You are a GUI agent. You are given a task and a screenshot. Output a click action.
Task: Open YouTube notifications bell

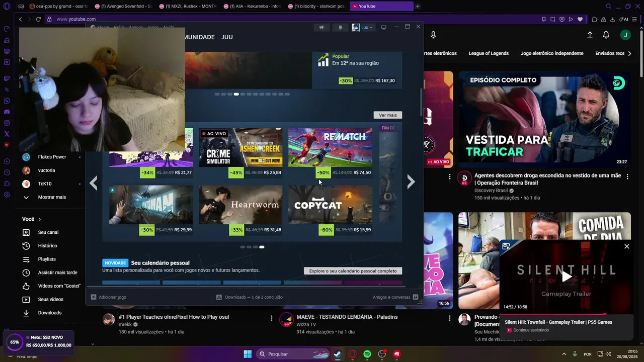pyautogui.click(x=606, y=35)
